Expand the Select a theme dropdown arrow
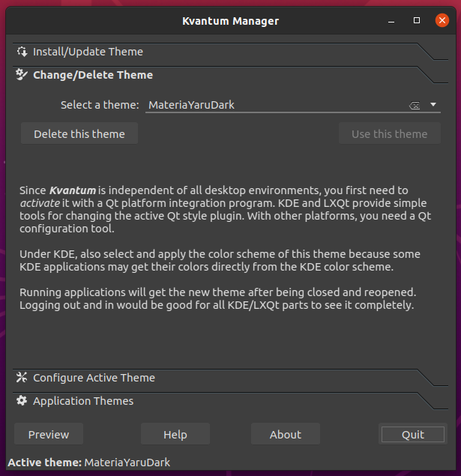 point(433,105)
